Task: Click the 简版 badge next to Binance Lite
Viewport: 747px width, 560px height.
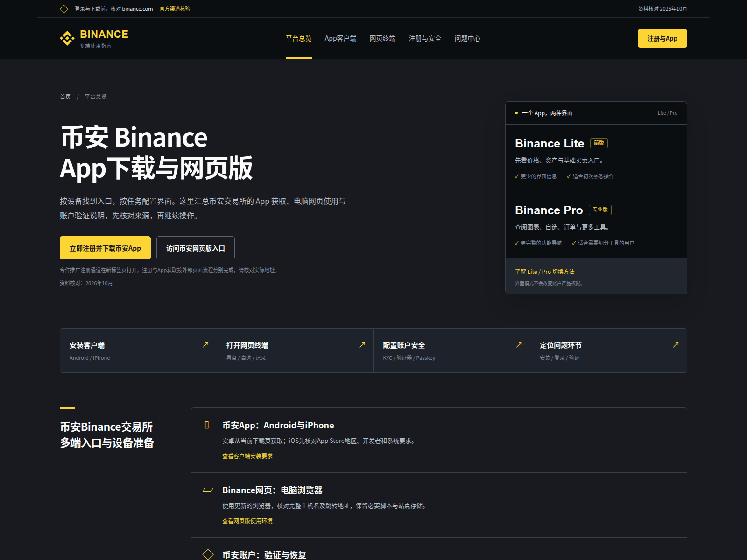Action: (x=599, y=143)
